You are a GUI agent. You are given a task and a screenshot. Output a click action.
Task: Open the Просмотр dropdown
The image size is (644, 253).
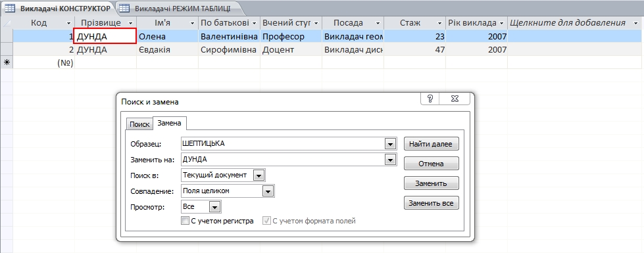215,207
